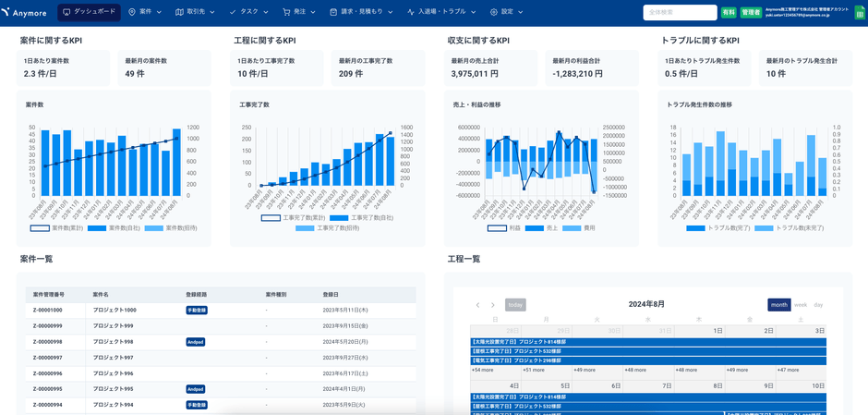This screenshot has width=868, height=415.
Task: Click the 設定 gear icon
Action: point(494,12)
